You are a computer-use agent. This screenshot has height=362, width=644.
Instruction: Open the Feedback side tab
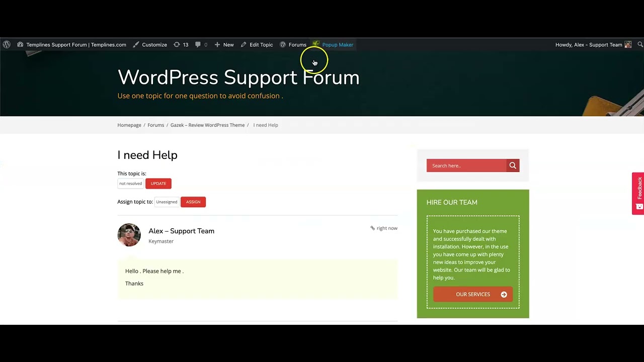[x=638, y=194]
